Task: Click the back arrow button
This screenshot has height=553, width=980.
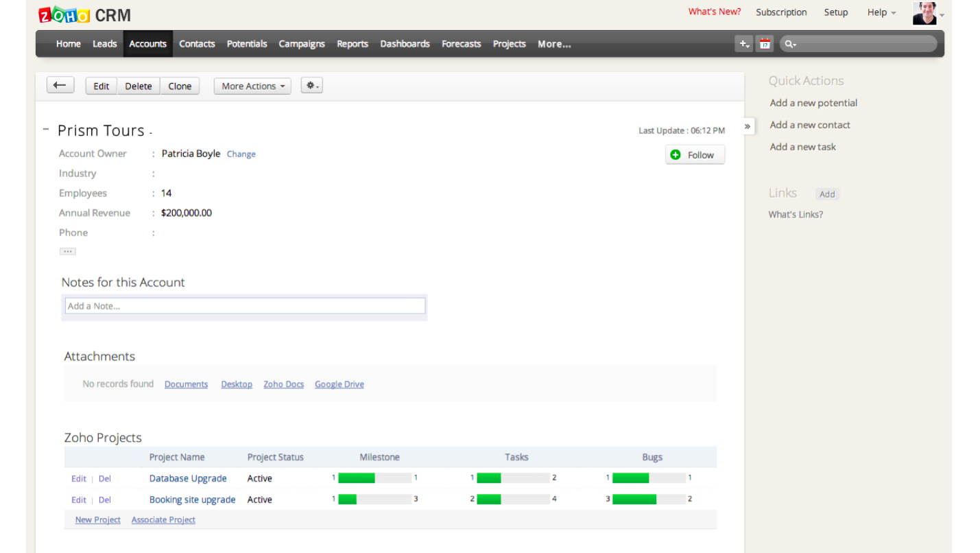Action: (60, 85)
